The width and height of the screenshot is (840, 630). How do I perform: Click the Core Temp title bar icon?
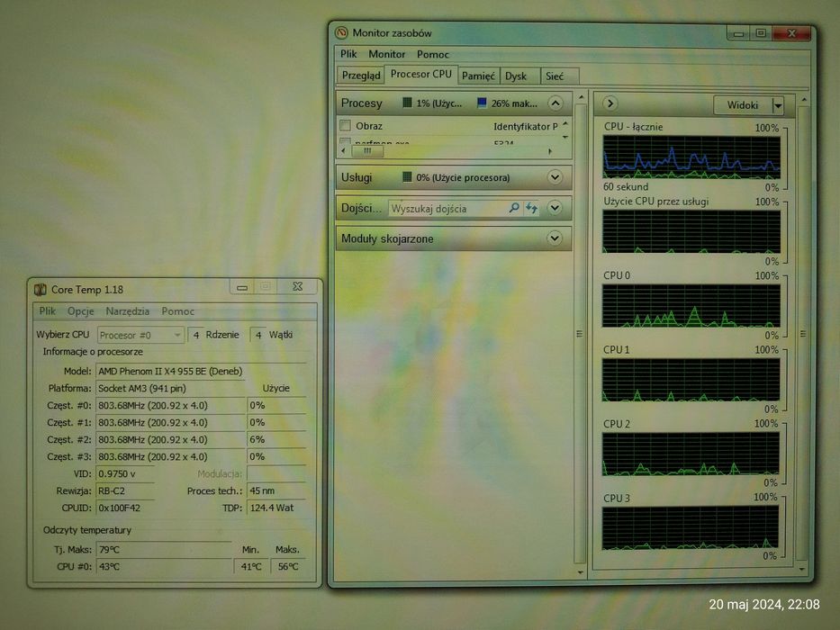point(41,289)
